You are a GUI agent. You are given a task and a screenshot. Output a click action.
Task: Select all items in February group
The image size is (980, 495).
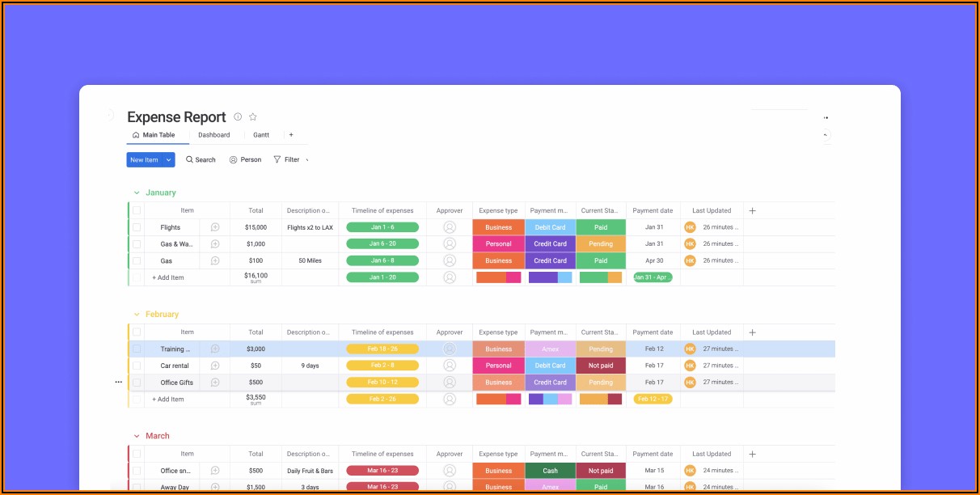pyautogui.click(x=137, y=332)
